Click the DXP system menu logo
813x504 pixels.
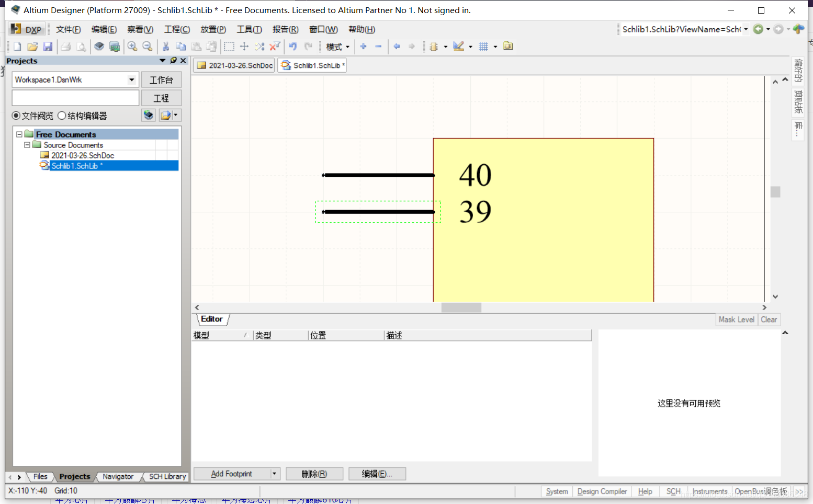coord(26,29)
